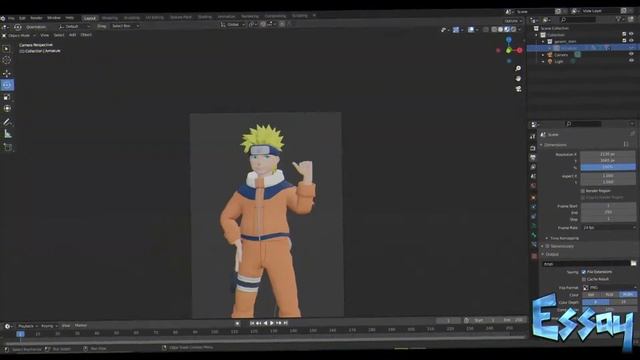The image size is (640, 360).
Task: Open Output properties tab
Action: [533, 157]
